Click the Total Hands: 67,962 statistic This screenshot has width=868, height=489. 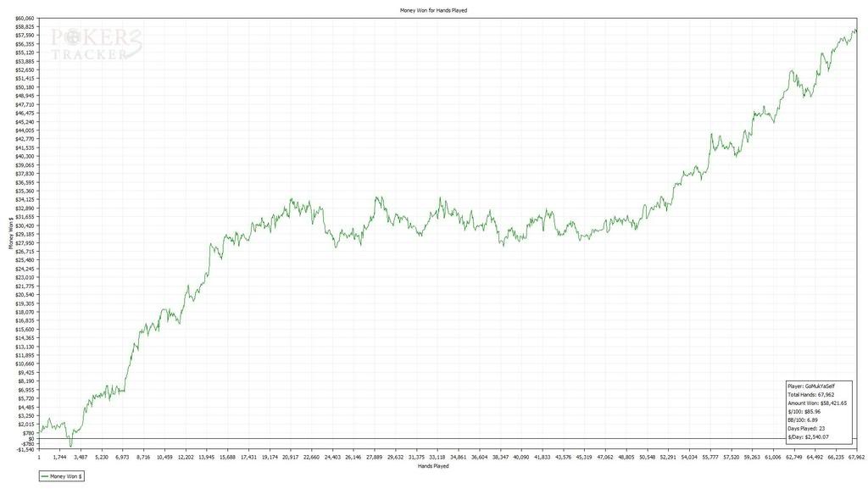[x=813, y=394]
